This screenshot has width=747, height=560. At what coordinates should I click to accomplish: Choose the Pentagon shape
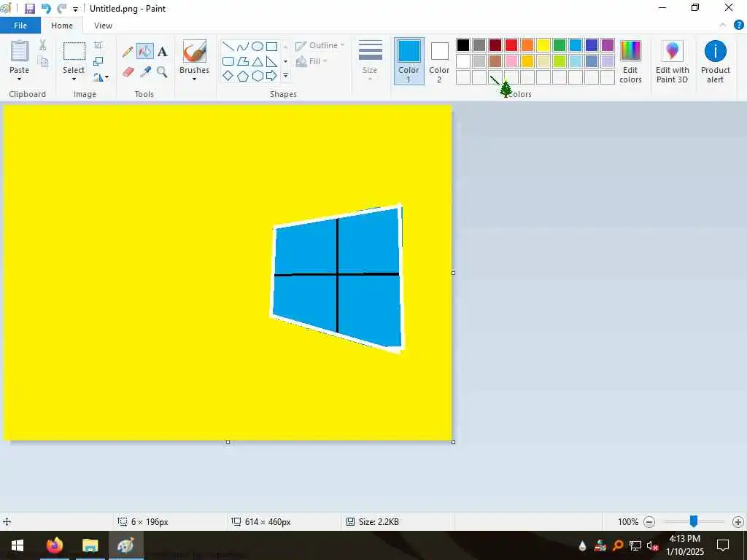(243, 76)
